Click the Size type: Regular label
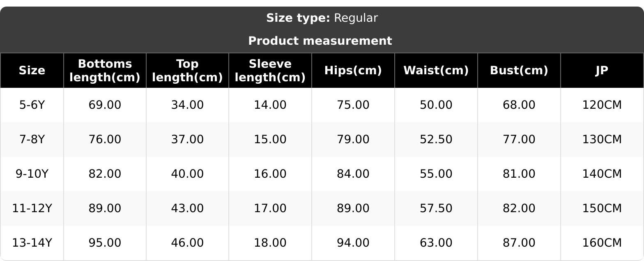 point(322,18)
